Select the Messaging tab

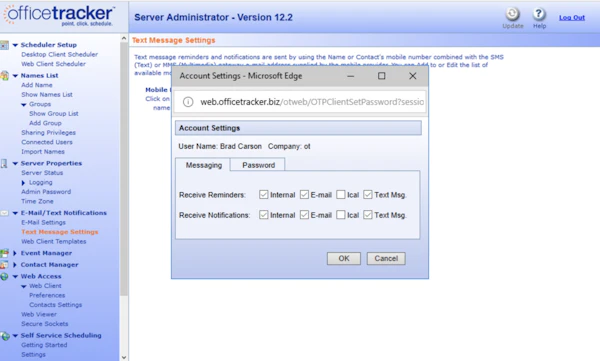tap(204, 165)
